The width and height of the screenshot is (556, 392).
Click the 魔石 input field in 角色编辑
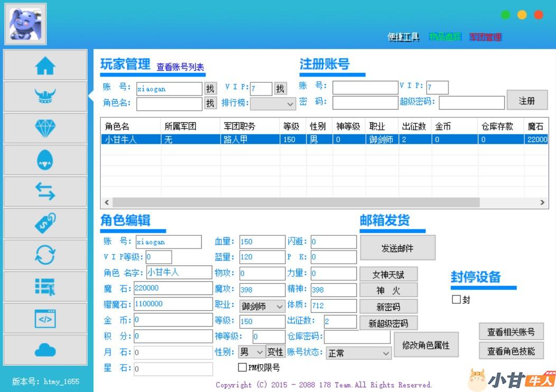pos(172,289)
